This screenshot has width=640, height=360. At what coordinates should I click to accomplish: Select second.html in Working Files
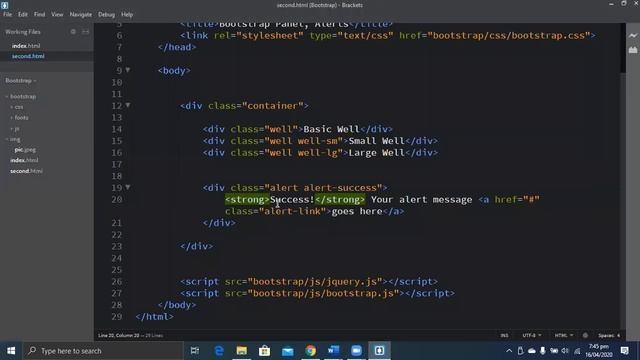[28, 56]
